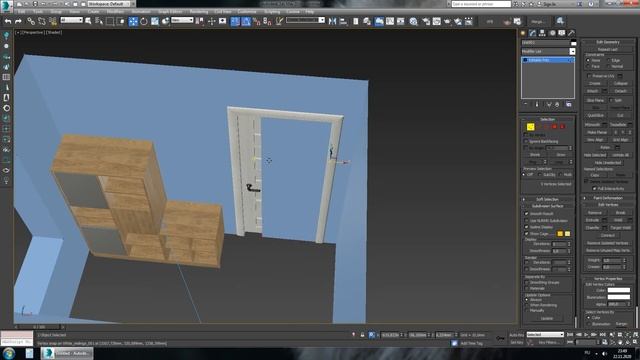The image size is (640, 360).
Task: Activate the Select and Scale tool
Action: [155, 21]
